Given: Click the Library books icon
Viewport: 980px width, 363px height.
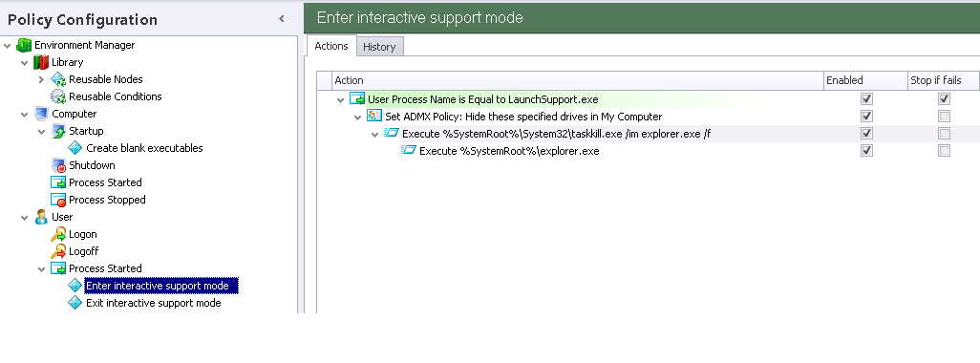Looking at the screenshot, I should tap(41, 62).
